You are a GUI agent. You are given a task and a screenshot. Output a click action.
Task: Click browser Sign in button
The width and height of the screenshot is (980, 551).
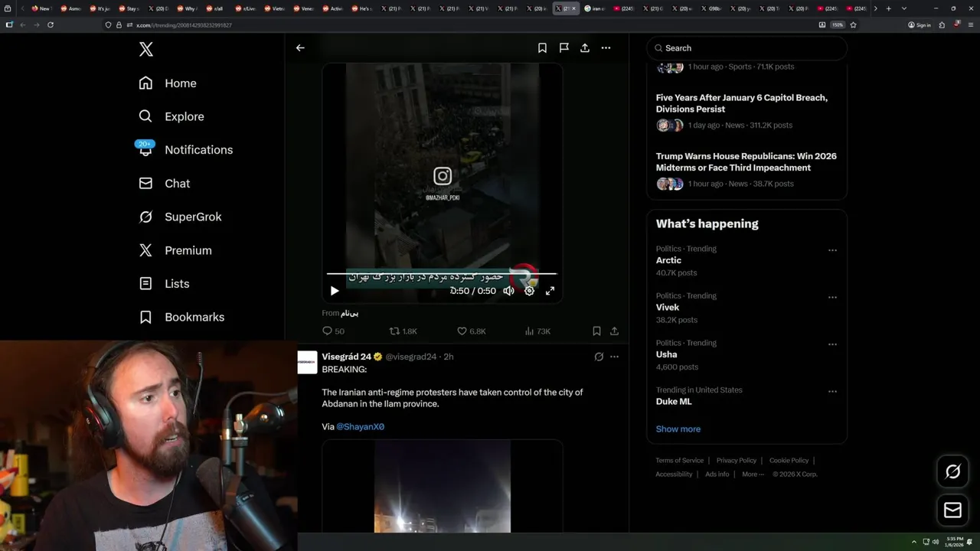(x=920, y=24)
